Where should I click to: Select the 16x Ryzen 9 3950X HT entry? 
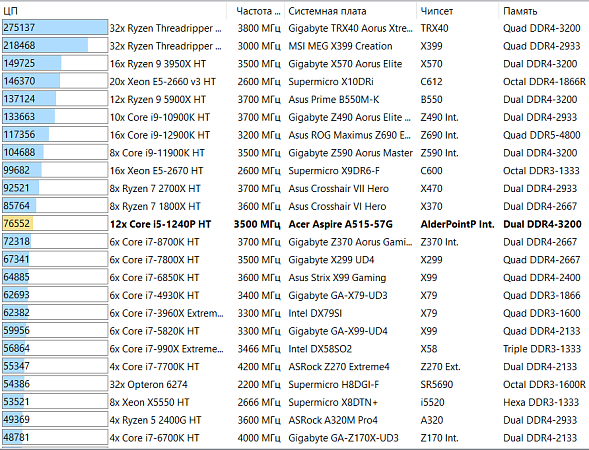pos(158,64)
